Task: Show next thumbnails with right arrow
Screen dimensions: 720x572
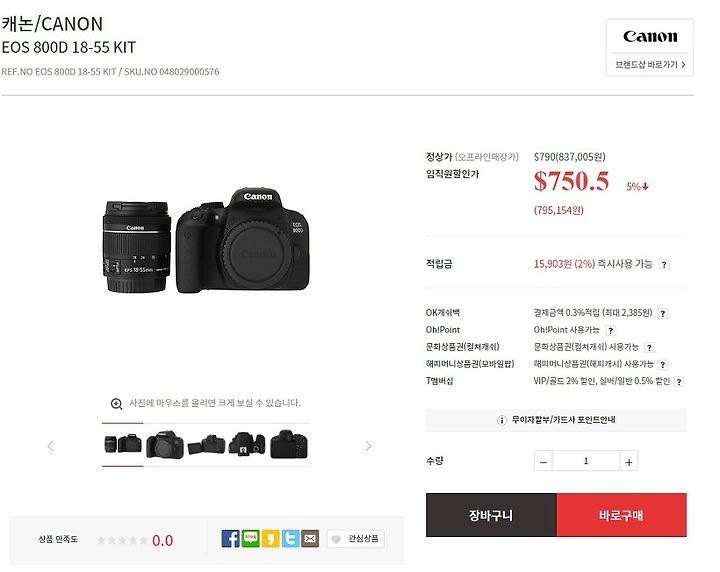Action: click(x=368, y=446)
